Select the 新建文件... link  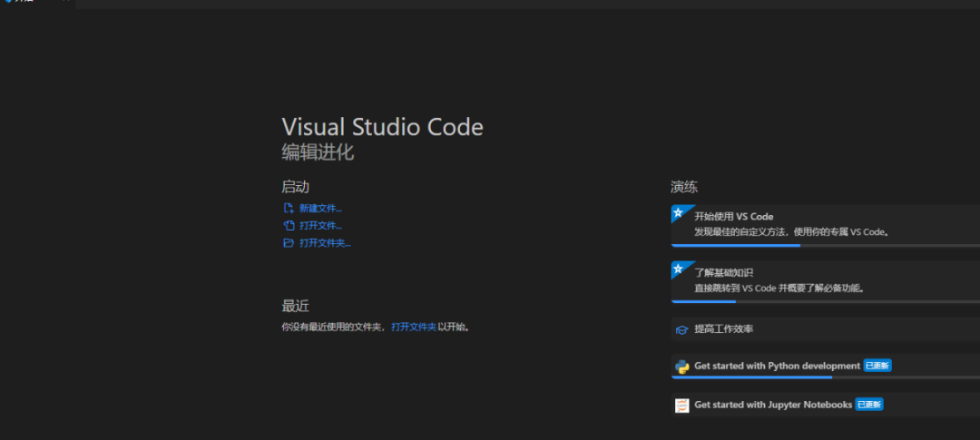click(320, 208)
